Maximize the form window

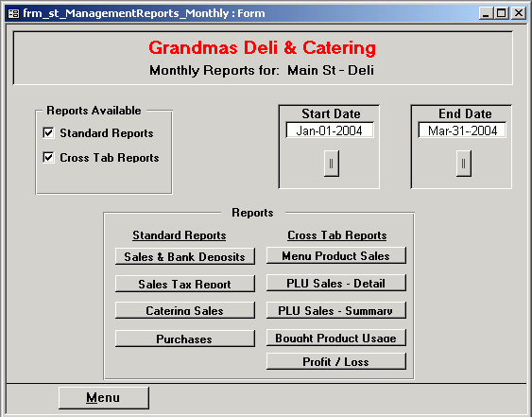502,13
